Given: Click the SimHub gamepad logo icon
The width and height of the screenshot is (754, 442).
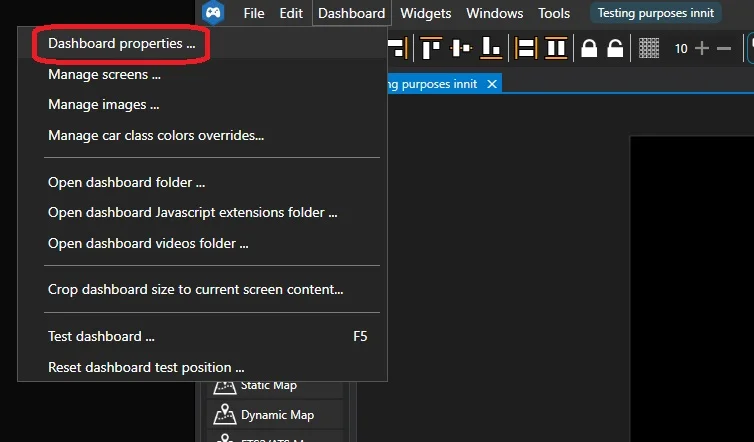Looking at the screenshot, I should pos(213,13).
